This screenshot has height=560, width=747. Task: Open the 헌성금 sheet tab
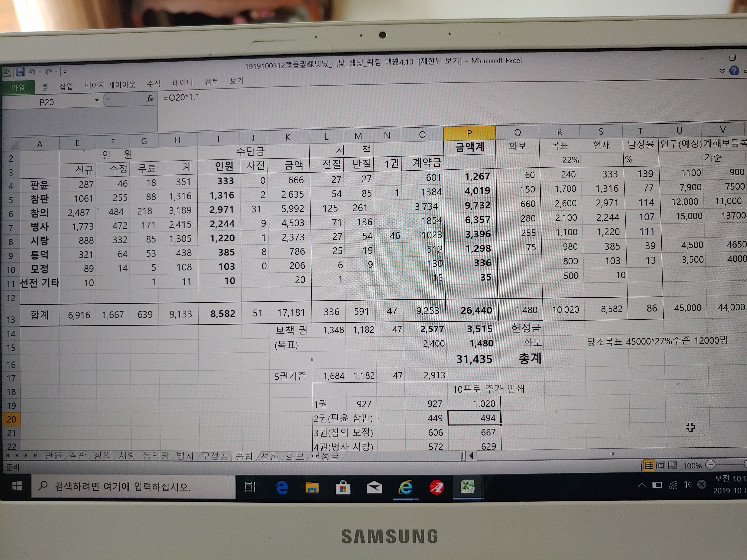pyautogui.click(x=325, y=456)
